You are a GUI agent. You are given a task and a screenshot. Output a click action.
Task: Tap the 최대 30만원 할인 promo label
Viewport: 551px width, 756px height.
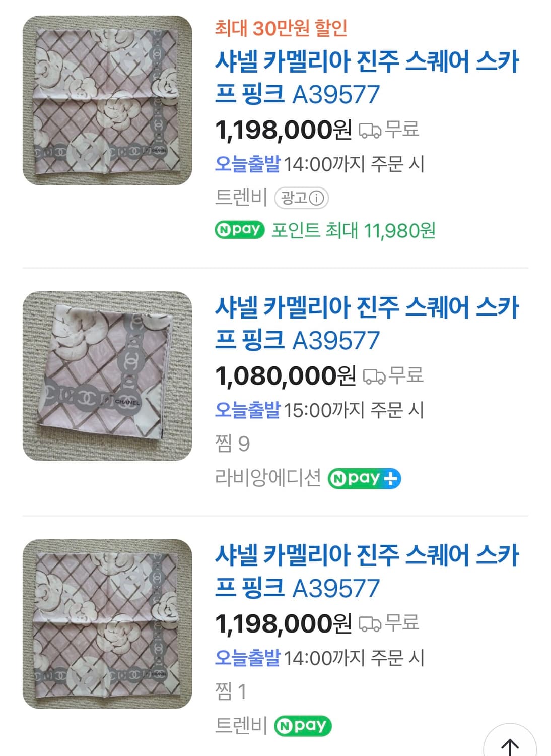click(x=281, y=28)
